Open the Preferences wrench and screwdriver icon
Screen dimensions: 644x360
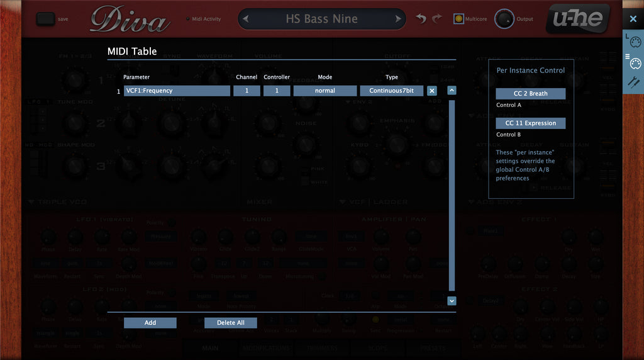tap(634, 82)
